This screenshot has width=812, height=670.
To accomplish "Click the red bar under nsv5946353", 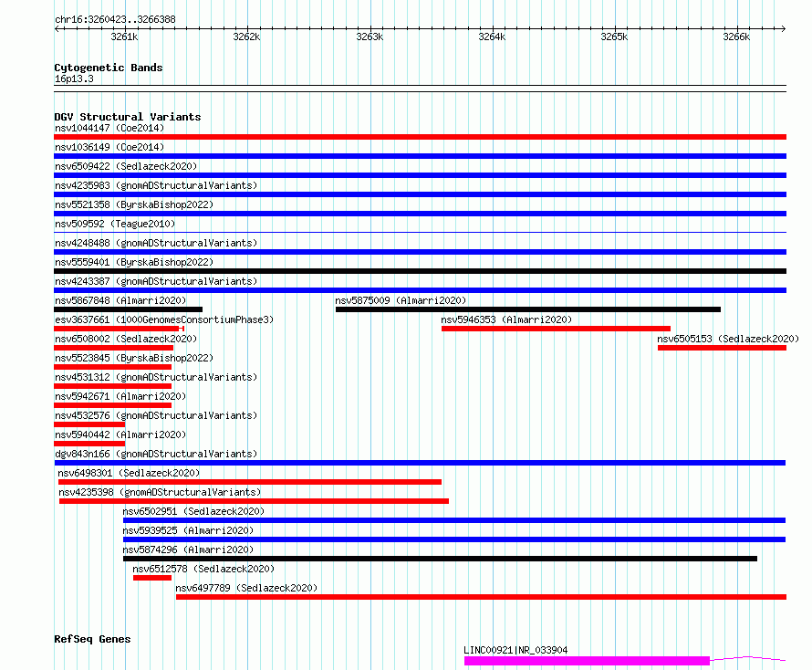I will click(557, 329).
